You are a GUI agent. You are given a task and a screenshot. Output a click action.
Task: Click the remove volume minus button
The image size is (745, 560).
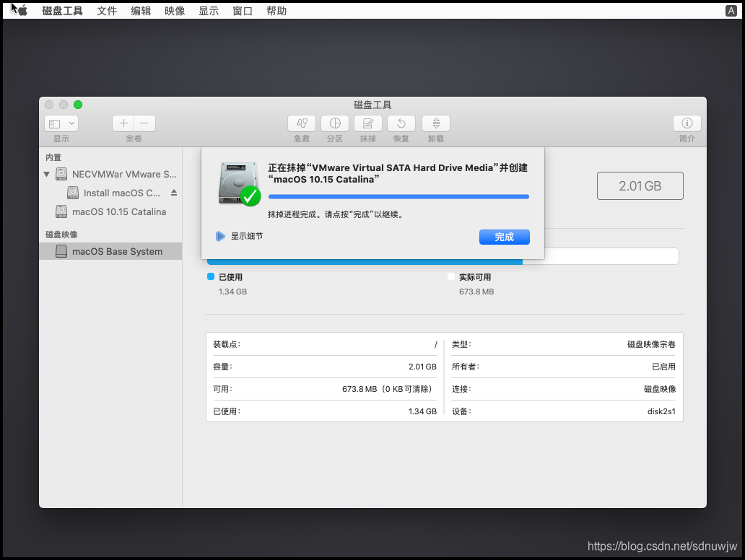coord(144,123)
